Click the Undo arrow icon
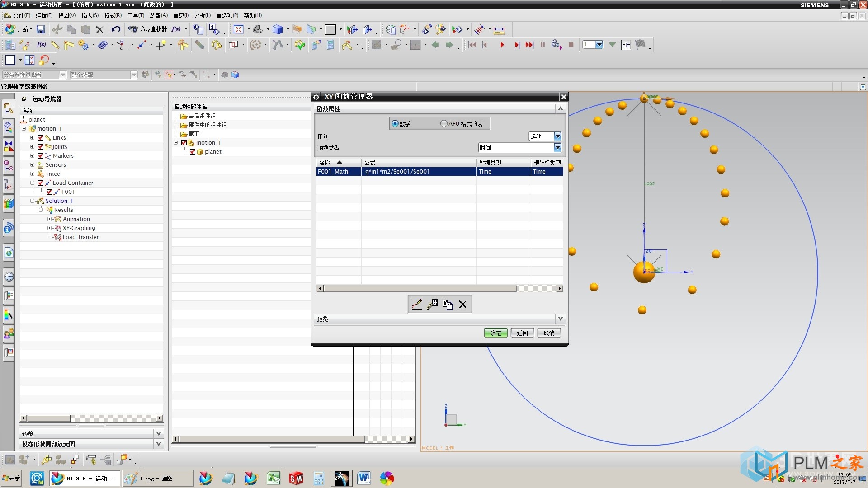868x488 pixels. [x=116, y=29]
